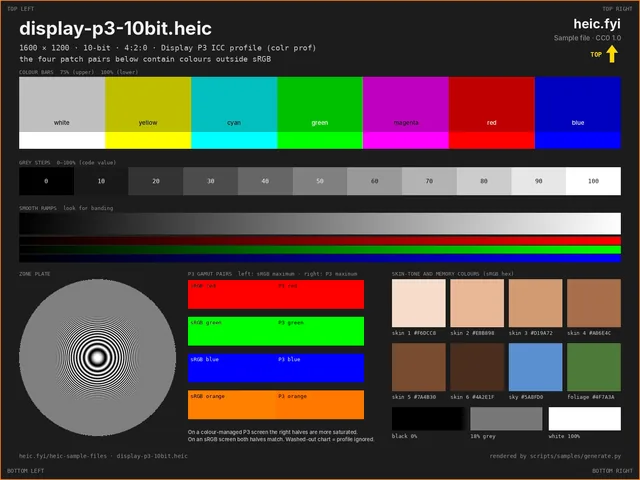The height and width of the screenshot is (480, 640).
Task: Pick the P3 blue patch half
Action: [320, 368]
